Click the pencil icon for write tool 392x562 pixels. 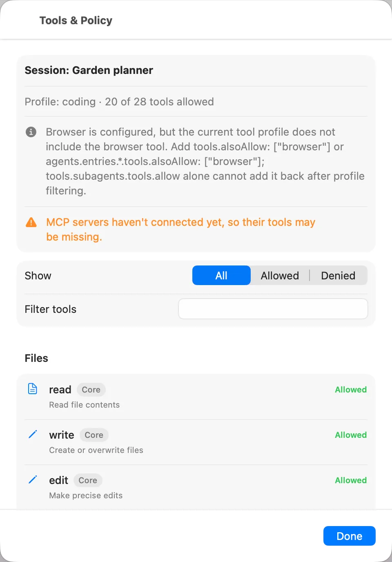pyautogui.click(x=33, y=434)
